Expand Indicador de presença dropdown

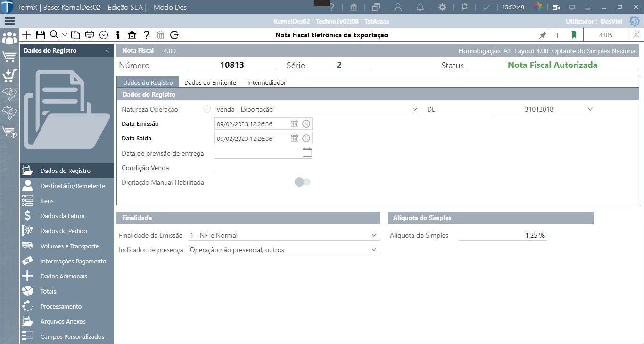(374, 250)
